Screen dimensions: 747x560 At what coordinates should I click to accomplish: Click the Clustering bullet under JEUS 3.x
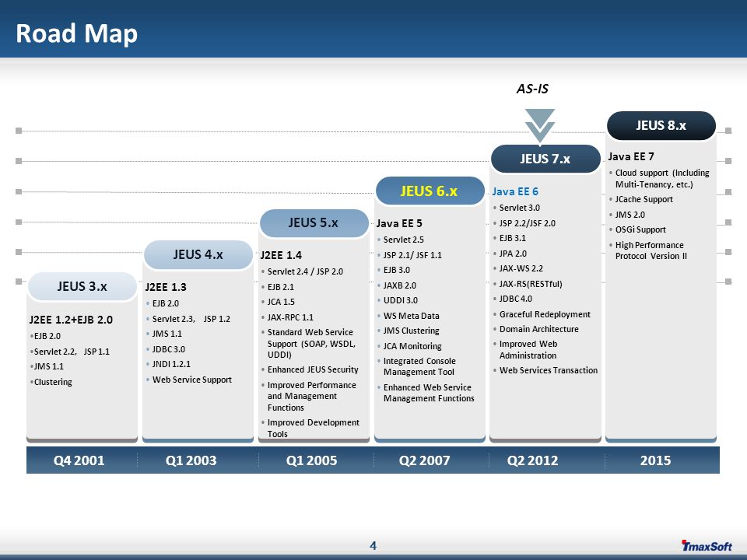[51, 382]
